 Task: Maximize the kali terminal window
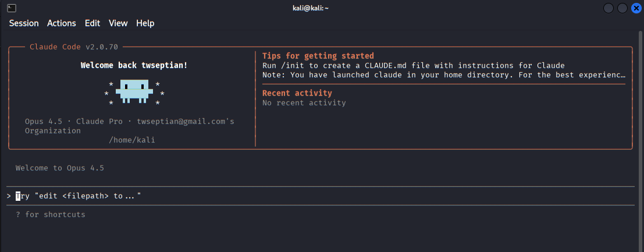622,8
